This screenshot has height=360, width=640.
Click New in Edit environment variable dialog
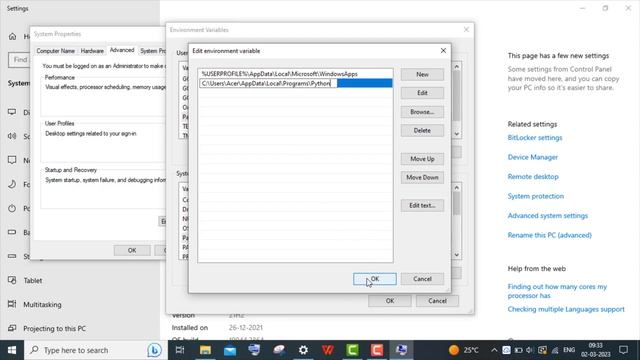[422, 74]
